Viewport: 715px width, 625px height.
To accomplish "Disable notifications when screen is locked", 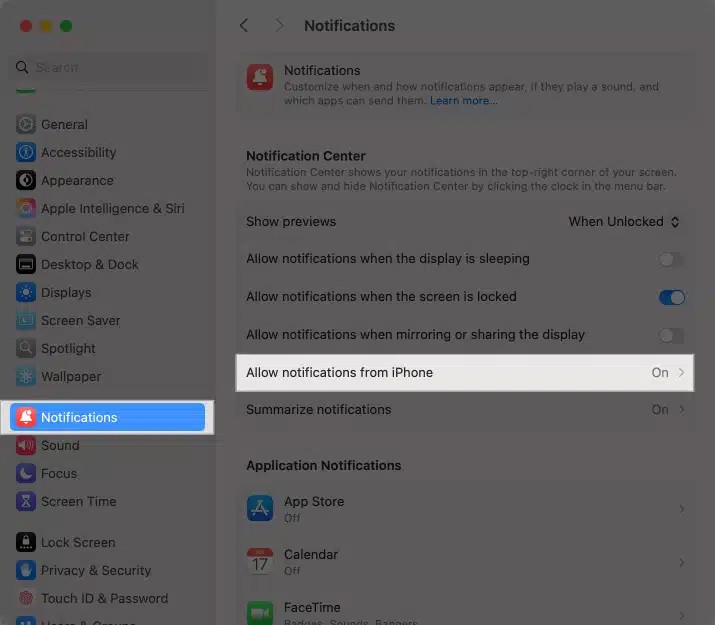I will click(671, 297).
